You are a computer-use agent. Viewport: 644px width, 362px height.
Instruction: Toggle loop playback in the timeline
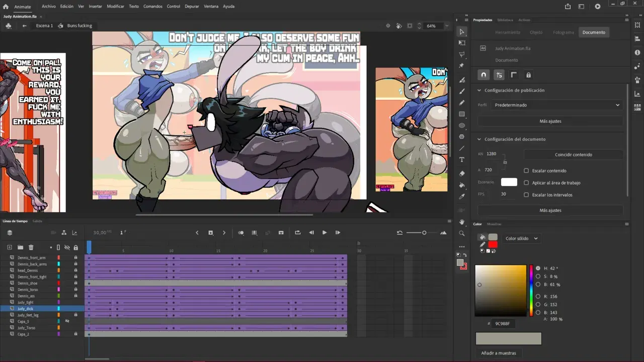[x=298, y=233]
